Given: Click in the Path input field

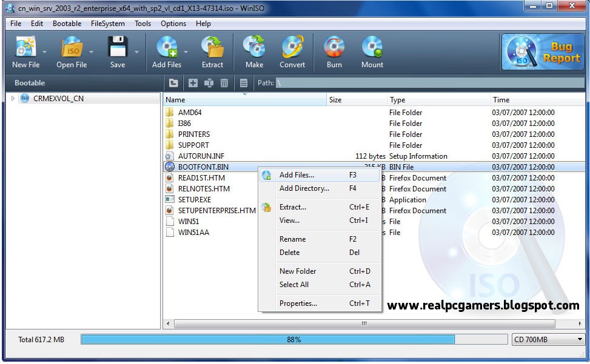Looking at the screenshot, I should click(430, 83).
